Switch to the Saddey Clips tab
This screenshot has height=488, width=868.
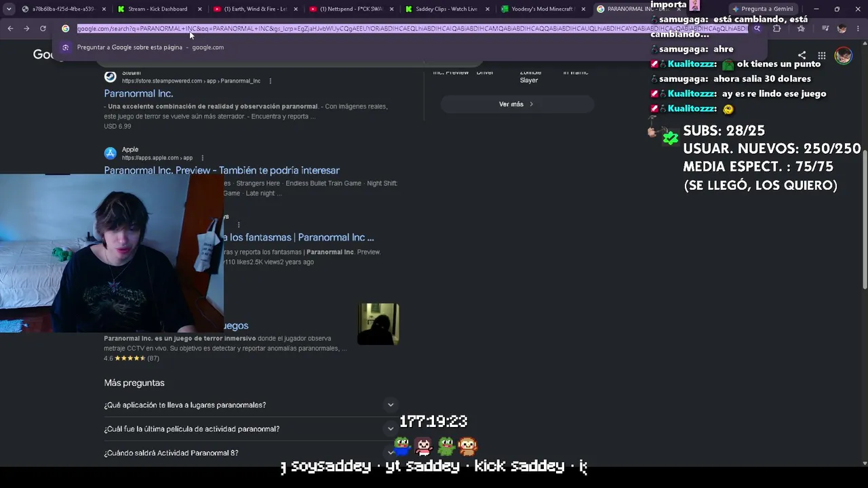pyautogui.click(x=446, y=9)
